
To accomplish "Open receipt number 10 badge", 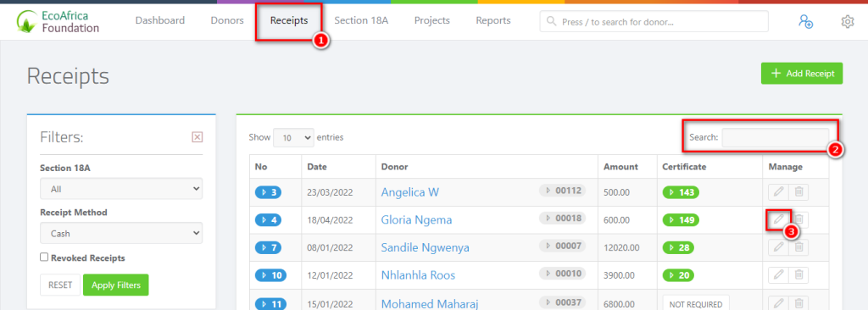I will 271,275.
